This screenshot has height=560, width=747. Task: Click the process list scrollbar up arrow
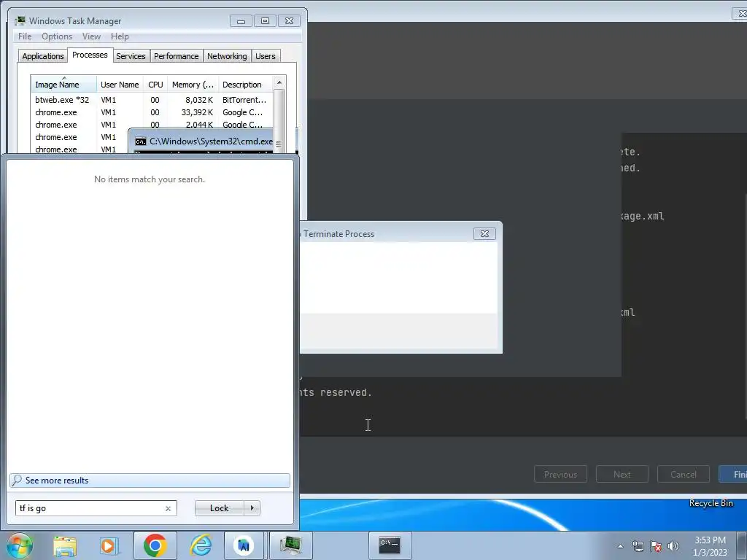click(x=279, y=82)
